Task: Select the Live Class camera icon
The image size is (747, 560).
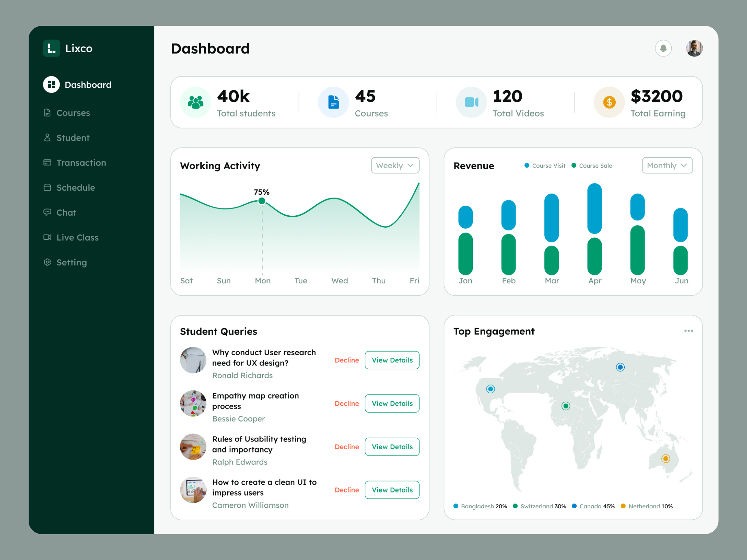Action: tap(47, 237)
